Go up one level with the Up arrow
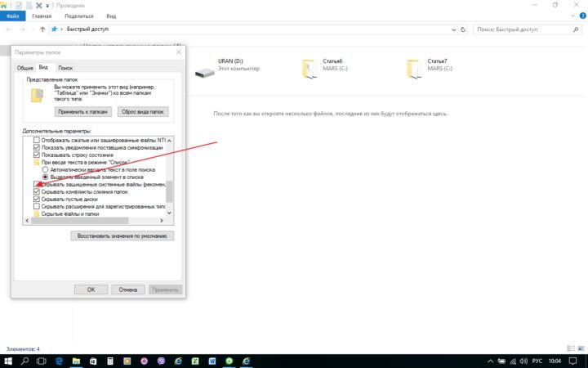This screenshot has width=588, height=368. coord(42,29)
